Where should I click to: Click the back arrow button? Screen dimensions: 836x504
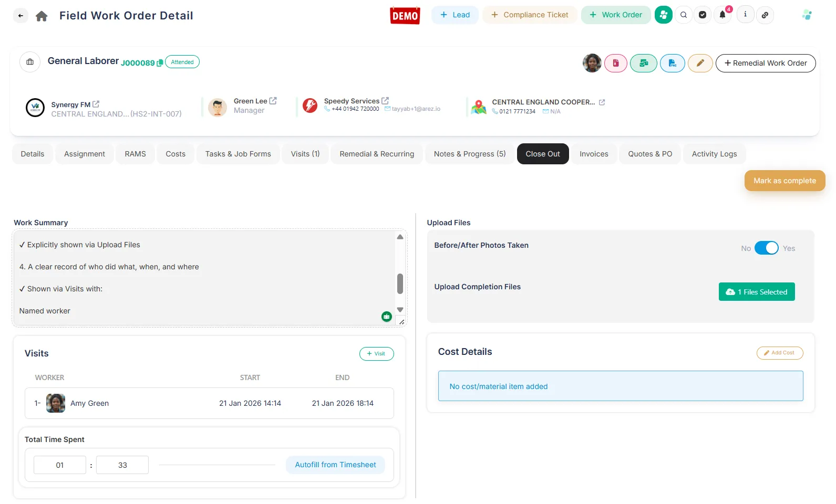20,16
